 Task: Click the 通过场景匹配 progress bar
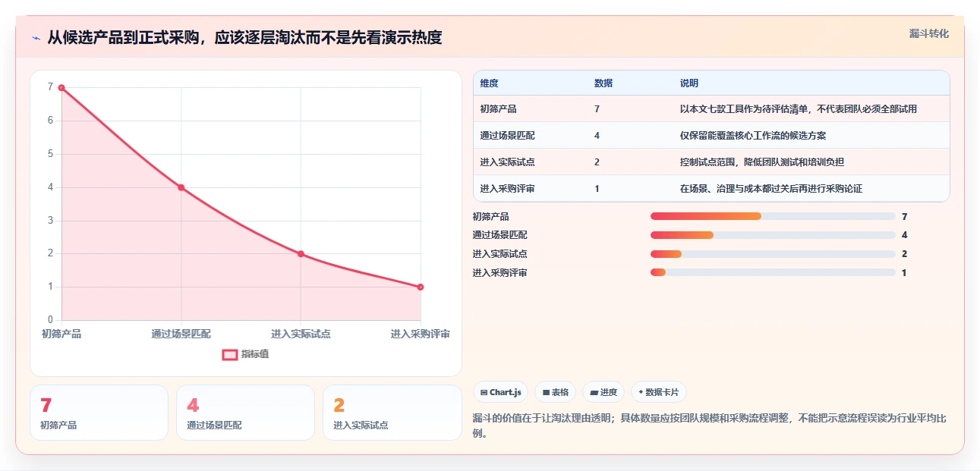[773, 235]
